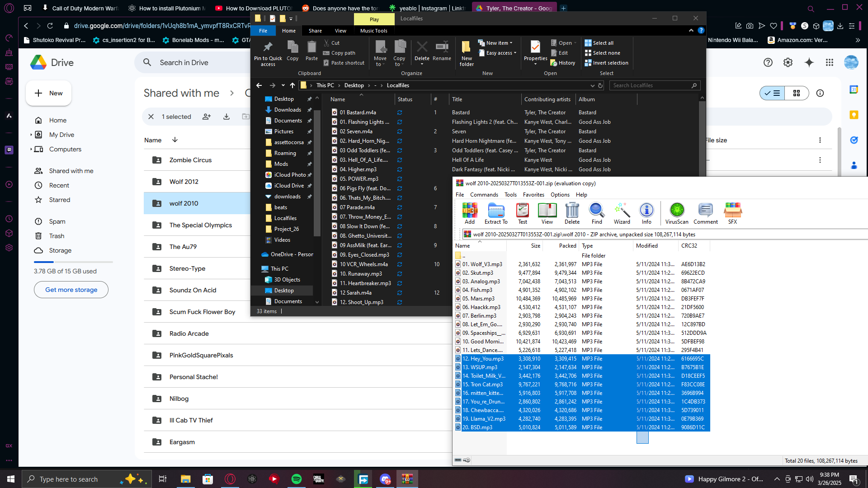Open the Commands menu in WinRAR
Screen dimensions: 868x488
[x=484, y=195]
